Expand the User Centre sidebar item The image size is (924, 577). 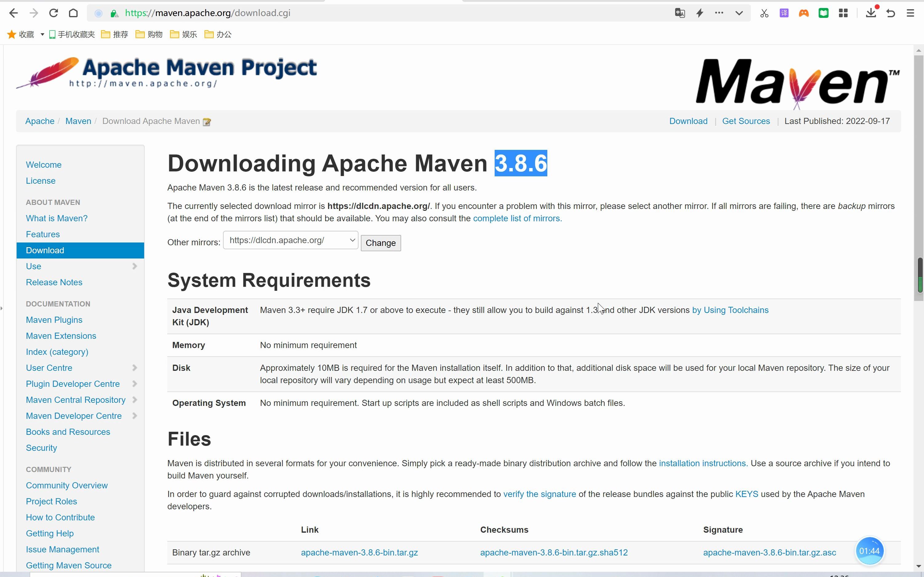coord(134,368)
